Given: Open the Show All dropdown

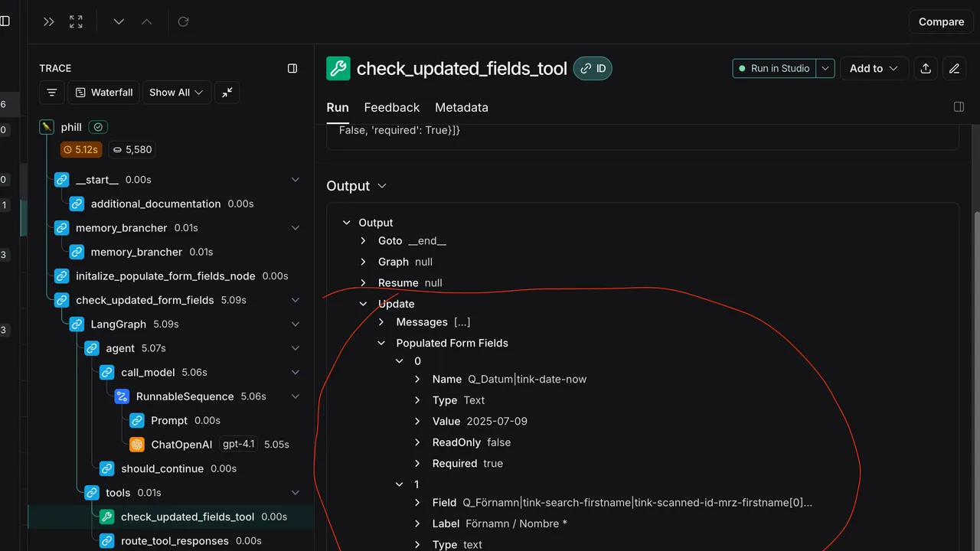Looking at the screenshot, I should click(x=176, y=93).
